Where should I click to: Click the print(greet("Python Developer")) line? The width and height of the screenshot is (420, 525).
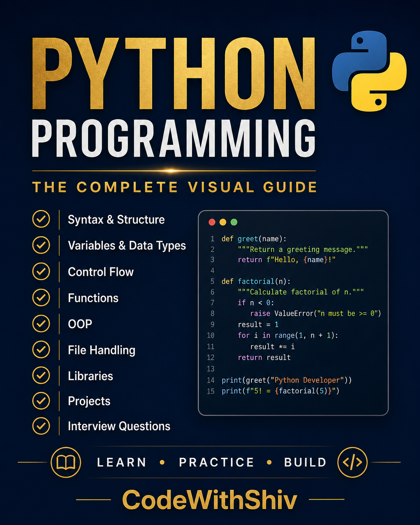point(287,380)
